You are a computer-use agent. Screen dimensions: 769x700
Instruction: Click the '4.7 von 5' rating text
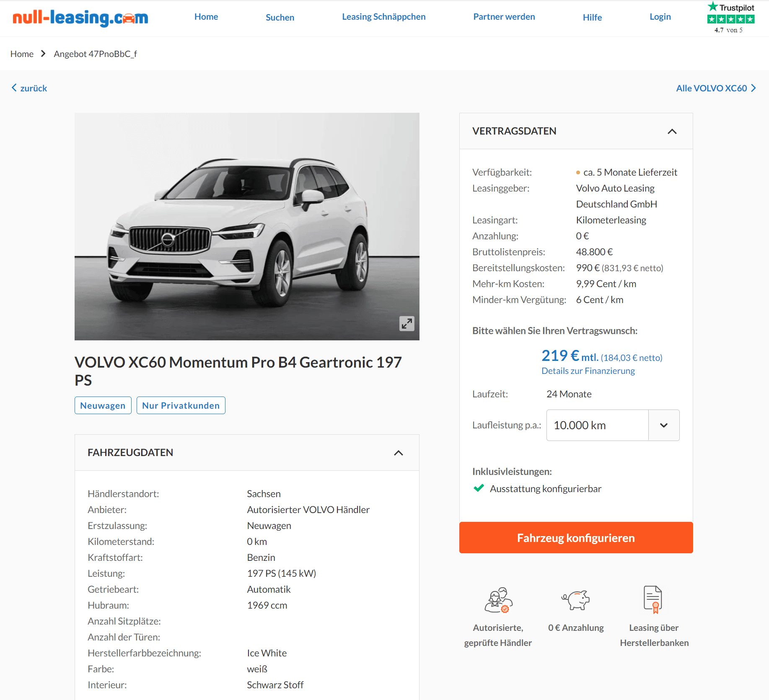[x=728, y=30]
